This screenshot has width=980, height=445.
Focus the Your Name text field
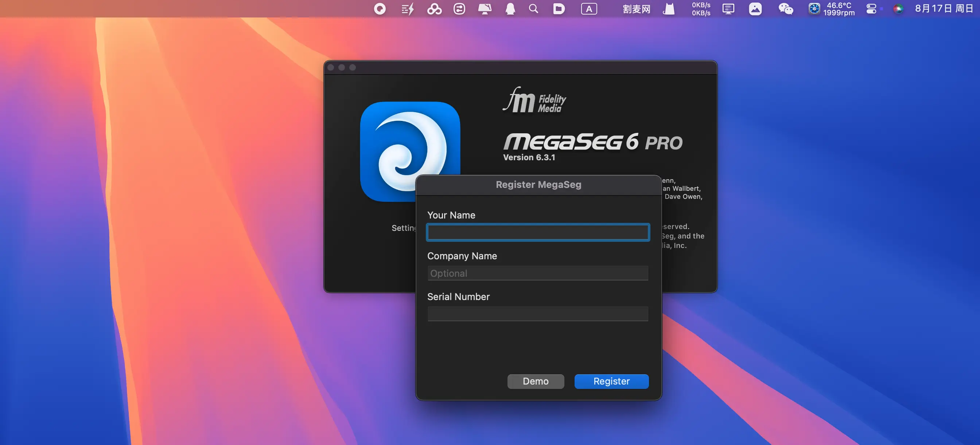537,232
